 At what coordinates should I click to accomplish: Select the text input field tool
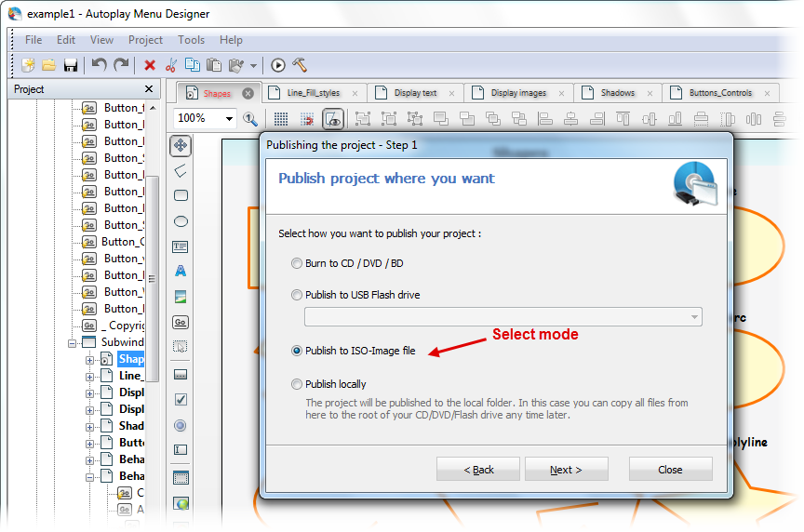point(181,449)
